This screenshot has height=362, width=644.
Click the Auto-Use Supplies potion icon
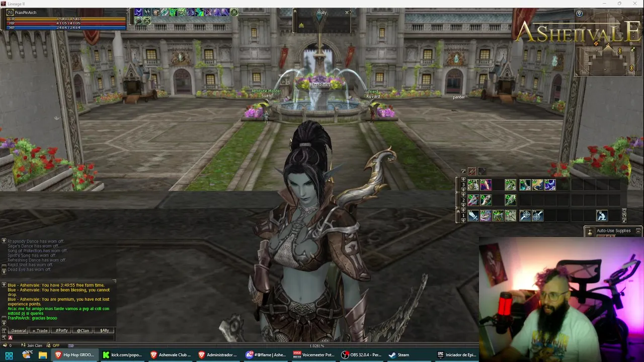[589, 231]
